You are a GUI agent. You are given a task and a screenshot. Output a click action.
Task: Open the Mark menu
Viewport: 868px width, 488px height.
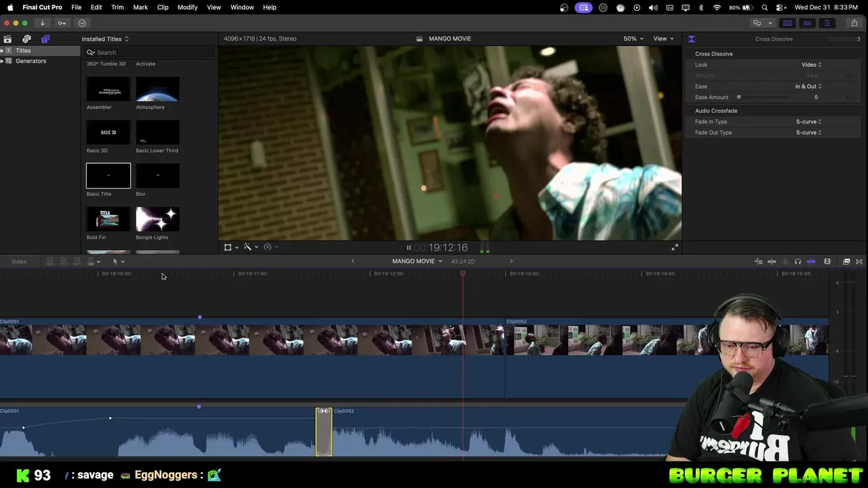pos(140,7)
